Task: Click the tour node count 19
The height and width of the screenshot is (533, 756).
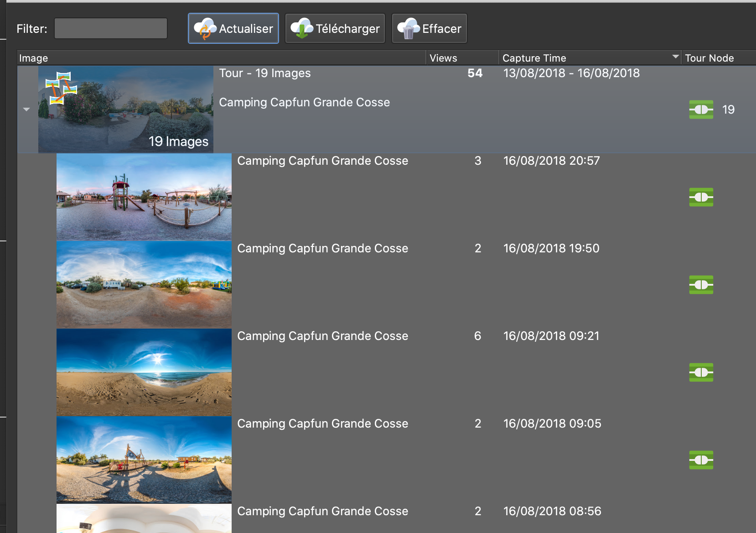Action: point(728,110)
